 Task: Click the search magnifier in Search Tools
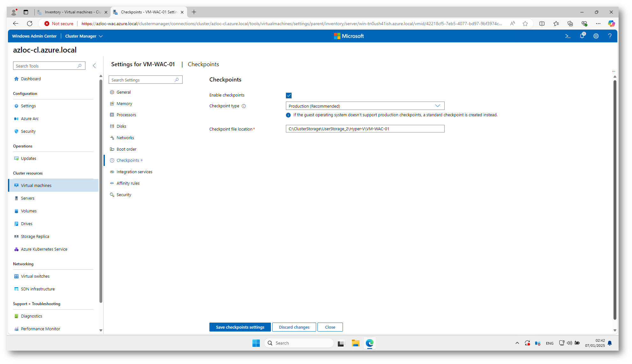point(80,66)
